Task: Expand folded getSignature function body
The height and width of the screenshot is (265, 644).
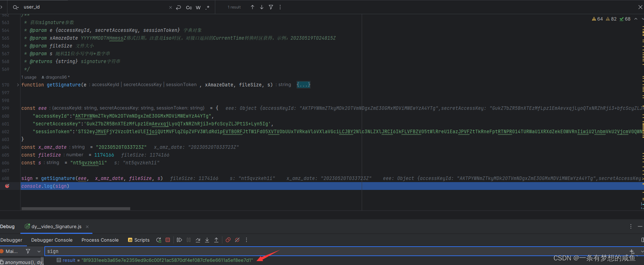Action: pyautogui.click(x=18, y=85)
